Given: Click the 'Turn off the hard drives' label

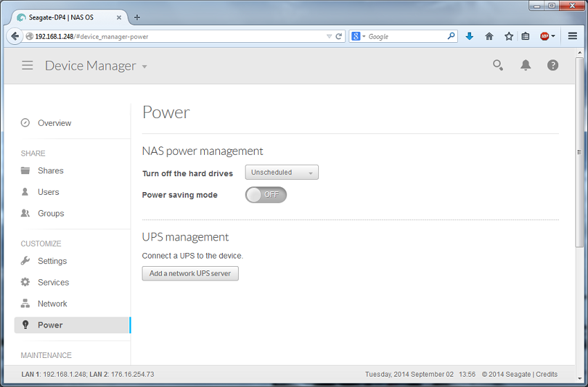Looking at the screenshot, I should (x=187, y=173).
